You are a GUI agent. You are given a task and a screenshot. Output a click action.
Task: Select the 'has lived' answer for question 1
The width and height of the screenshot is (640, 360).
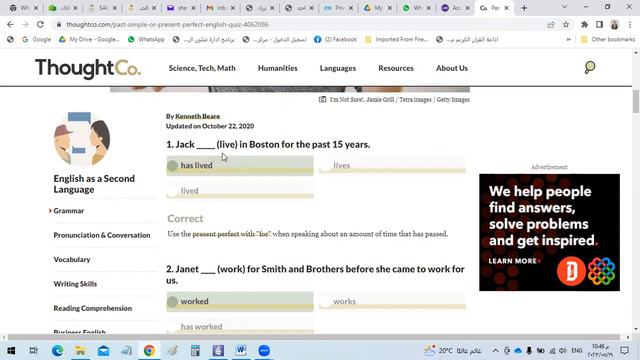[240, 166]
